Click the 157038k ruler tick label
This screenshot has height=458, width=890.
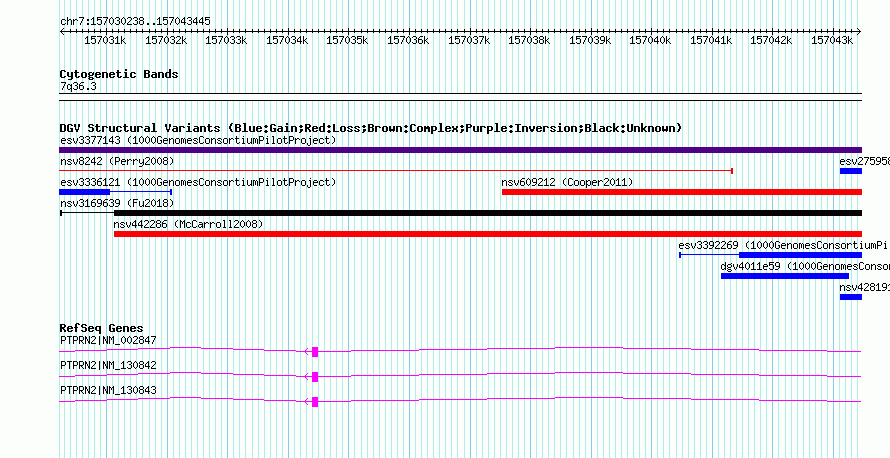pyautogui.click(x=529, y=40)
